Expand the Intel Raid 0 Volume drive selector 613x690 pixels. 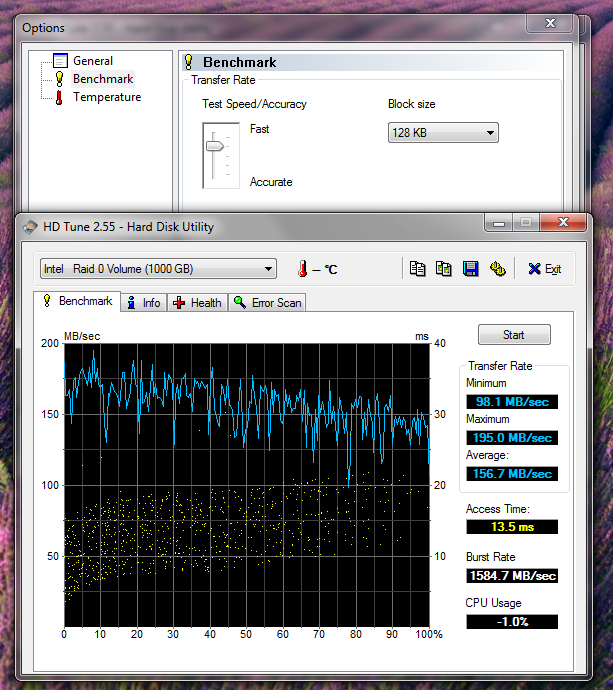coord(158,269)
